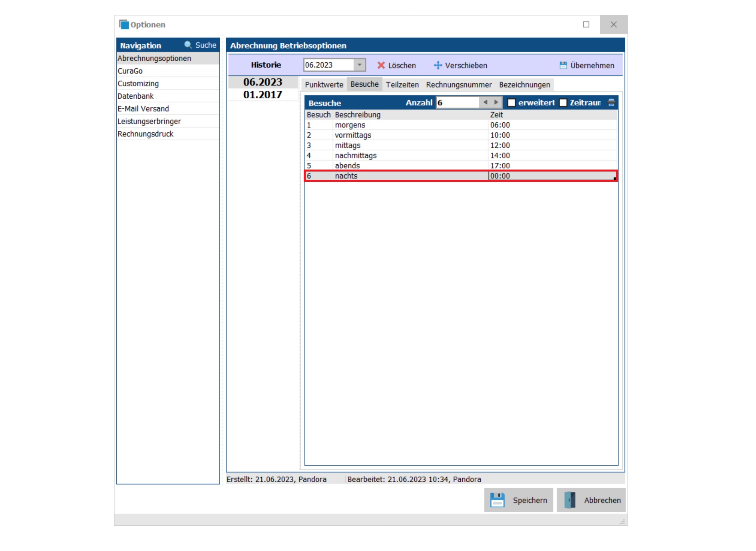The width and height of the screenshot is (756, 551).
Task: Click the Historie date text field
Action: [x=328, y=65]
